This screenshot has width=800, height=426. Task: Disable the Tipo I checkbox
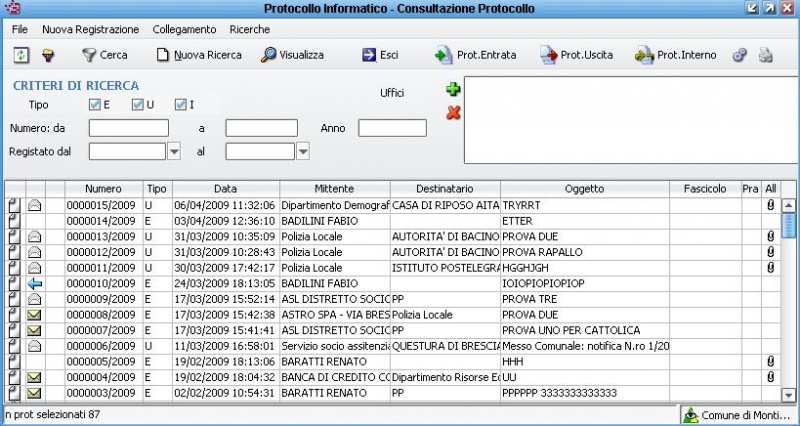point(181,104)
